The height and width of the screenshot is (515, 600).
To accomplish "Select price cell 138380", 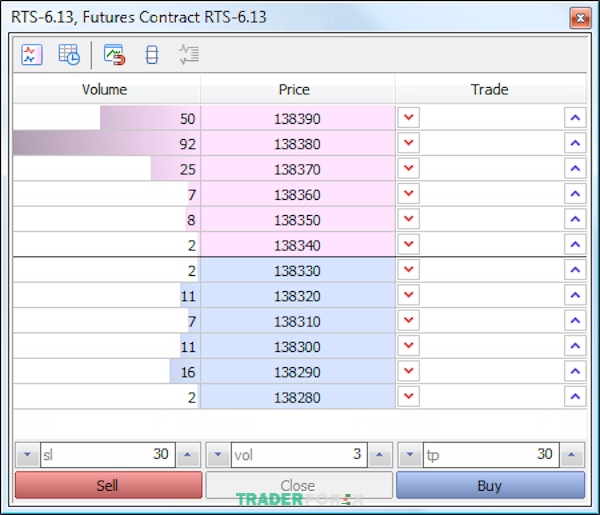I will point(298,143).
